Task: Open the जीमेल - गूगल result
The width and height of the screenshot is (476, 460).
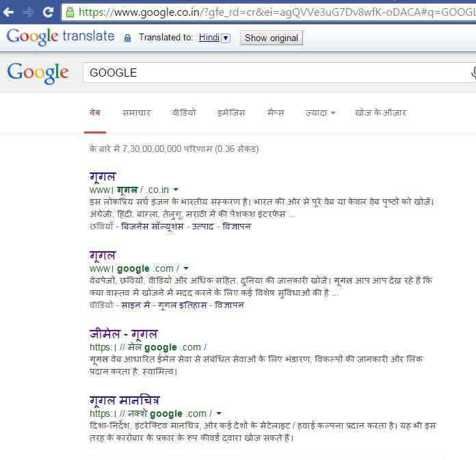Action: pyautogui.click(x=124, y=334)
